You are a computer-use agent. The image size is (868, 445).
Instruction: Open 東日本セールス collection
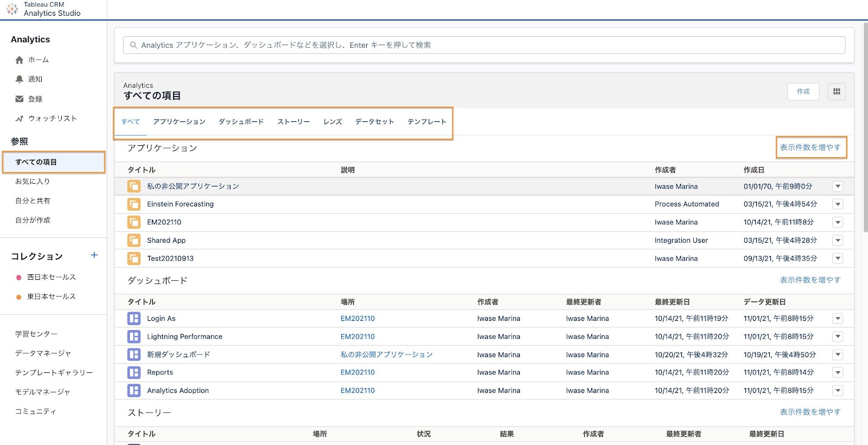click(x=52, y=297)
